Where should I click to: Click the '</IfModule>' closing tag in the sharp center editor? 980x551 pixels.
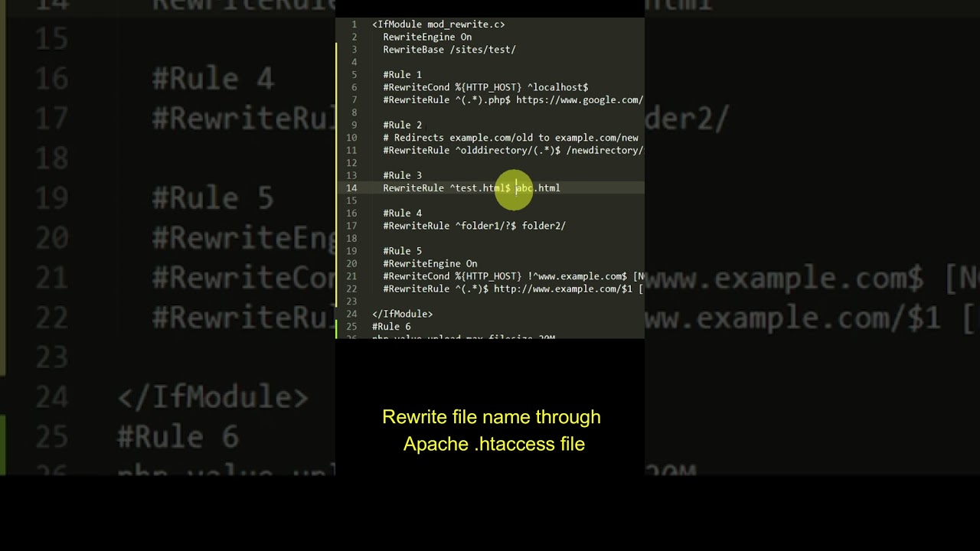click(x=403, y=314)
